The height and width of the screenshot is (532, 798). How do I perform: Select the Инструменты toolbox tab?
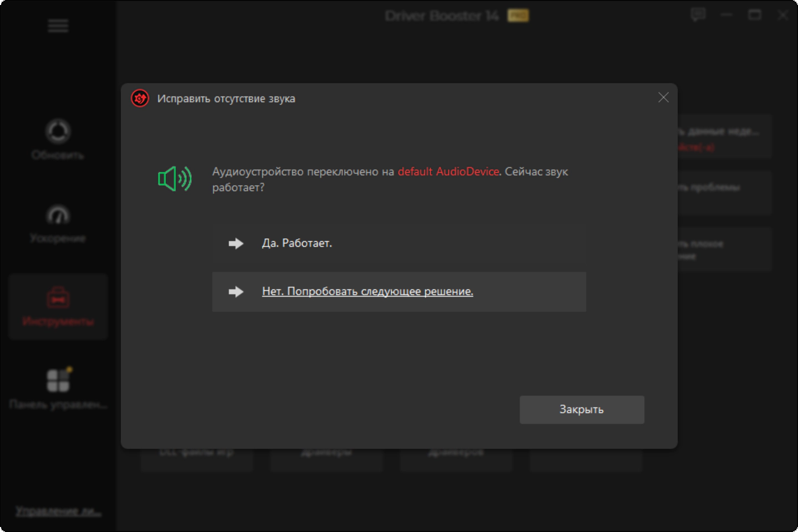(x=58, y=306)
